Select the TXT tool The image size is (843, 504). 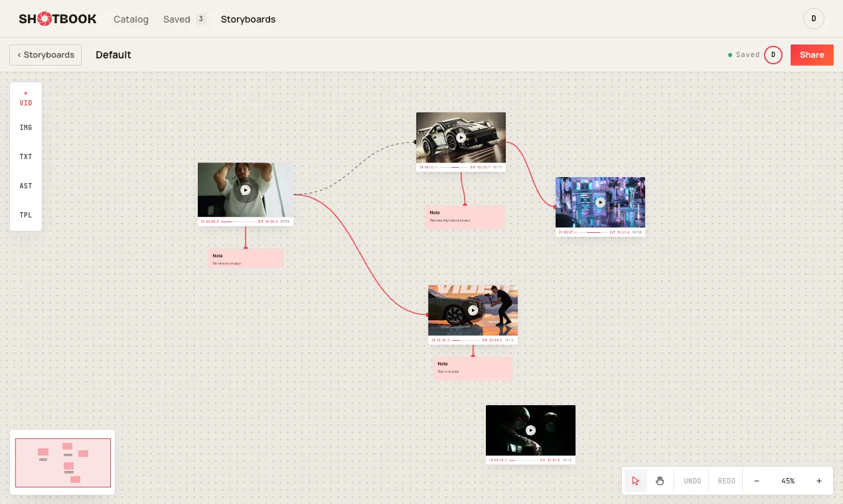pos(26,157)
